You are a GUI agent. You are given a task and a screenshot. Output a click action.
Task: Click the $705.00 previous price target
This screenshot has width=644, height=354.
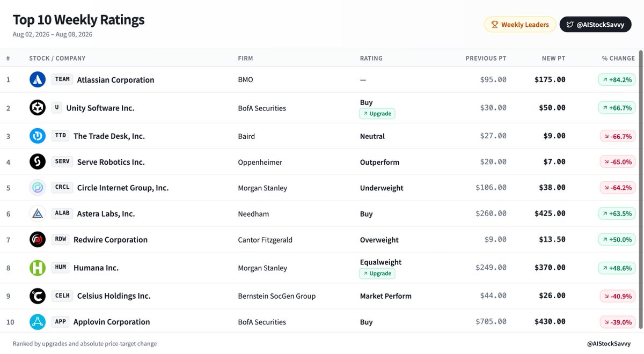pyautogui.click(x=491, y=322)
